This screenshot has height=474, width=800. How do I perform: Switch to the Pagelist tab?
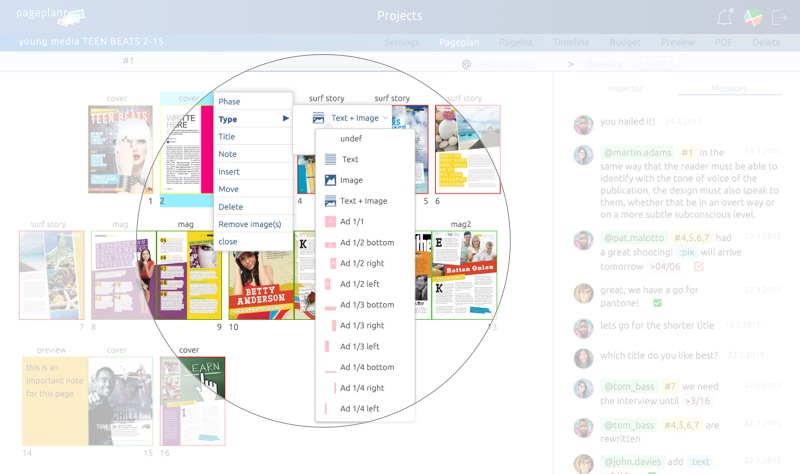[516, 42]
